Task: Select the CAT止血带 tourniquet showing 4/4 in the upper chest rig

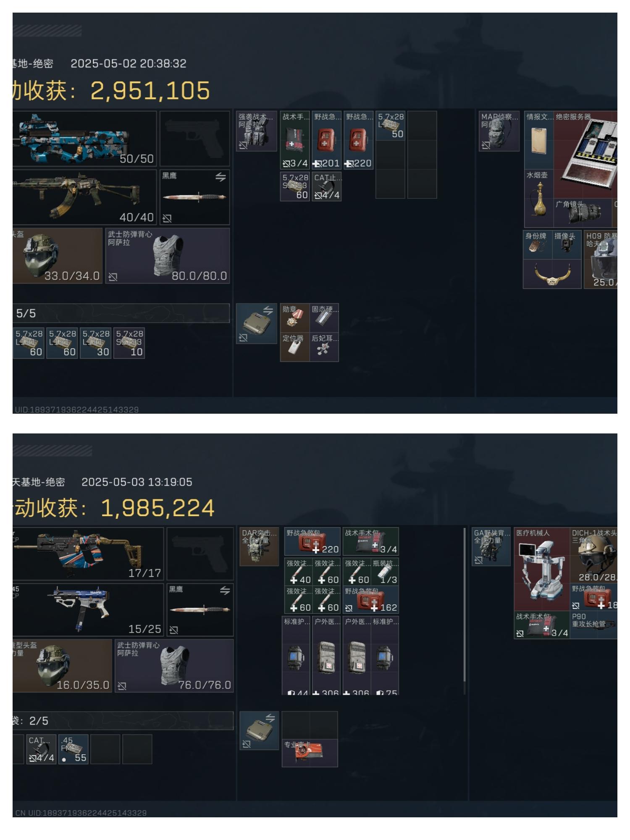Action: [327, 186]
